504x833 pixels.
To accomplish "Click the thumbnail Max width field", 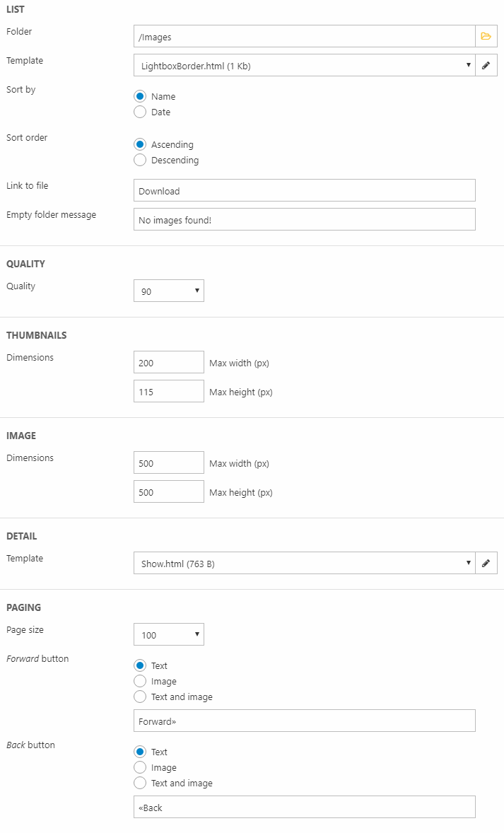I will tap(169, 363).
